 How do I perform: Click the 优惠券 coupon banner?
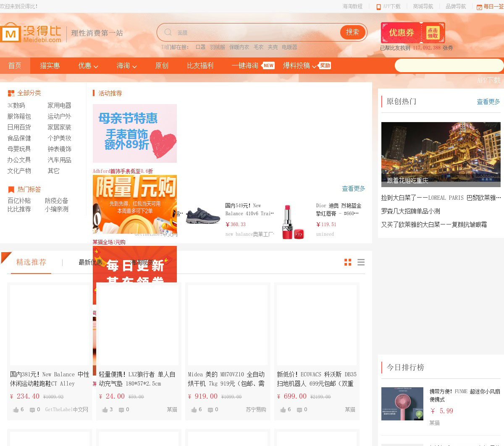click(x=412, y=33)
